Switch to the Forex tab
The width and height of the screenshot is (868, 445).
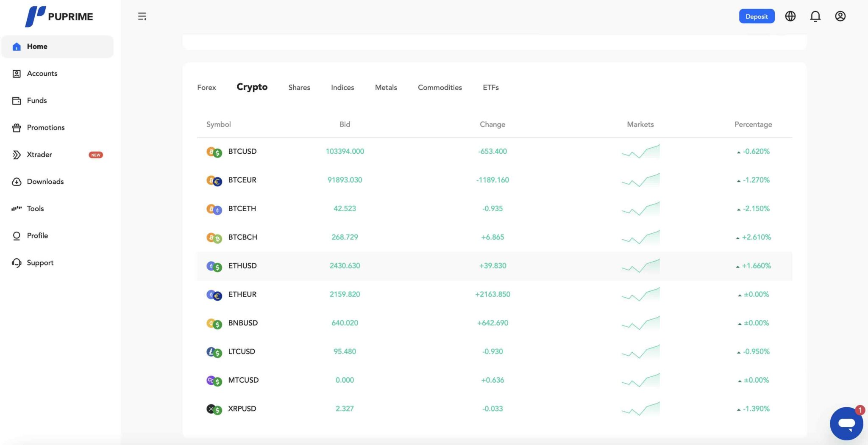[x=206, y=88]
